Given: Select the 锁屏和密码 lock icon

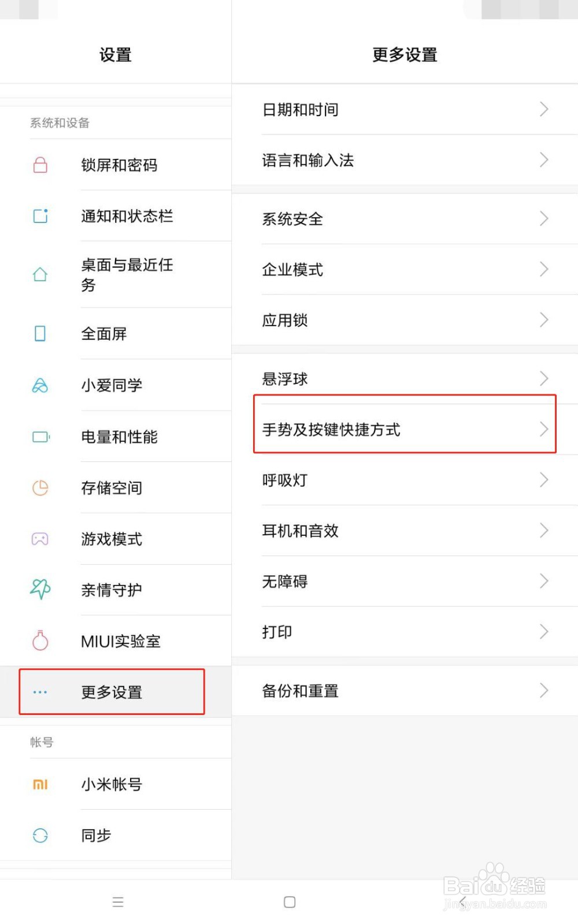Looking at the screenshot, I should point(39,165).
